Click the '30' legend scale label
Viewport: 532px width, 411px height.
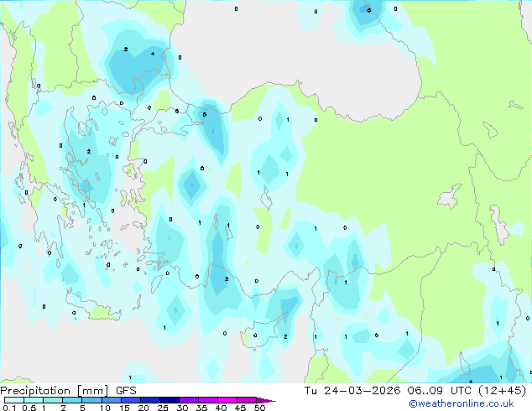182,408
